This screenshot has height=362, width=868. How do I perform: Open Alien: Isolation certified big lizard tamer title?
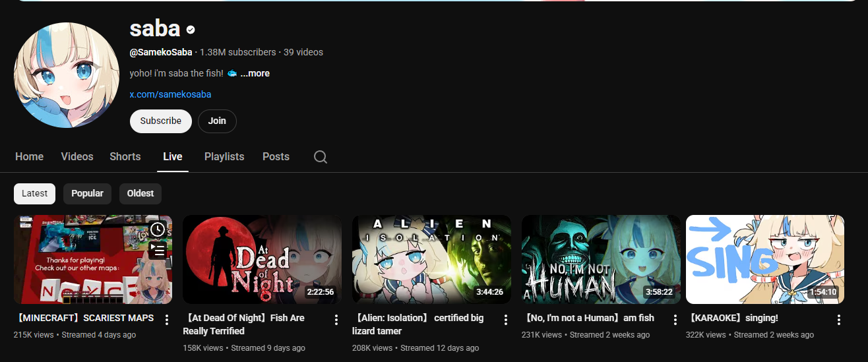coord(418,324)
